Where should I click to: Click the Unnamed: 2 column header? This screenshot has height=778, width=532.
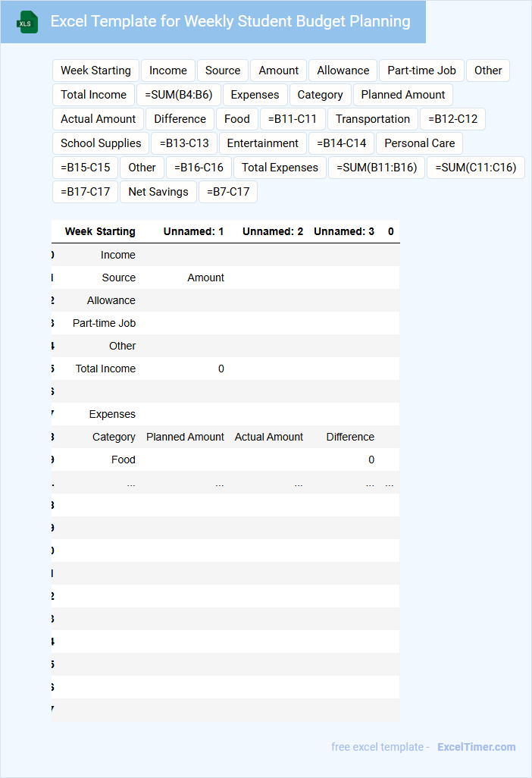point(273,232)
